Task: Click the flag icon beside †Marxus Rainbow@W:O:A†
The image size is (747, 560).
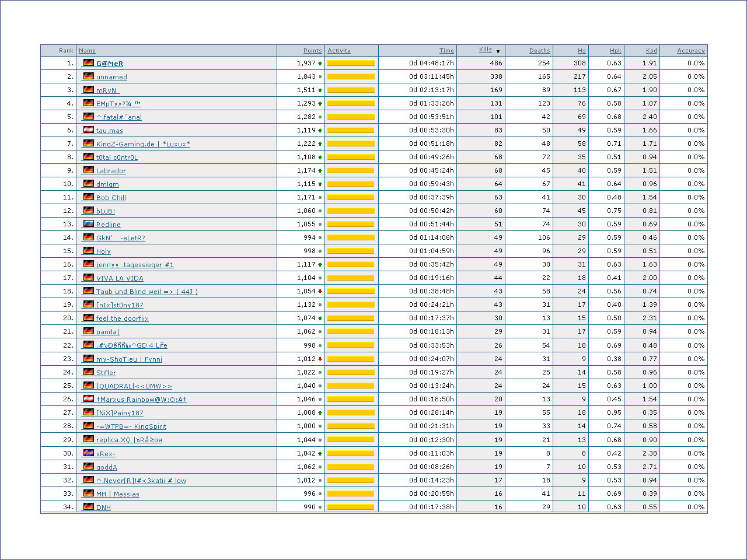Action: pos(89,399)
